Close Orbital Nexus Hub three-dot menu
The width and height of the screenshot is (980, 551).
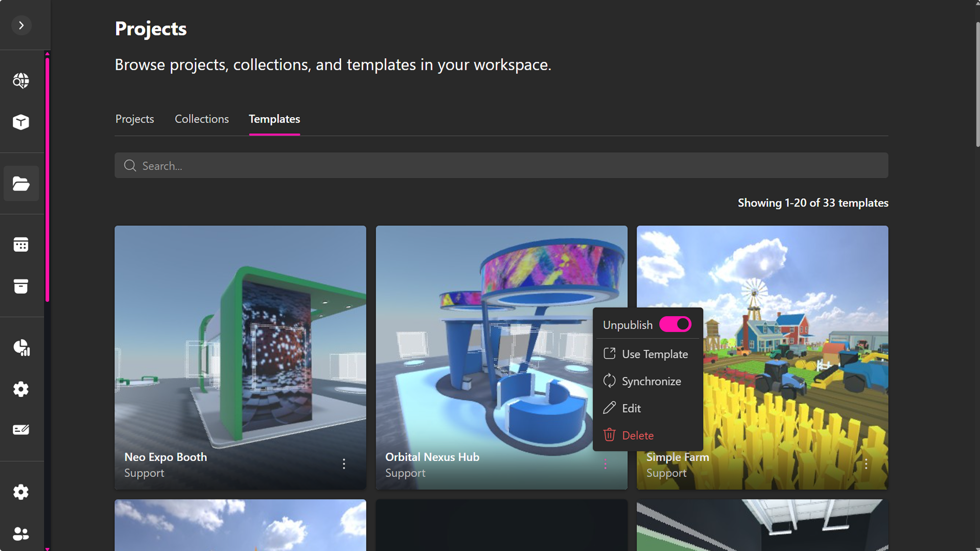pyautogui.click(x=605, y=464)
